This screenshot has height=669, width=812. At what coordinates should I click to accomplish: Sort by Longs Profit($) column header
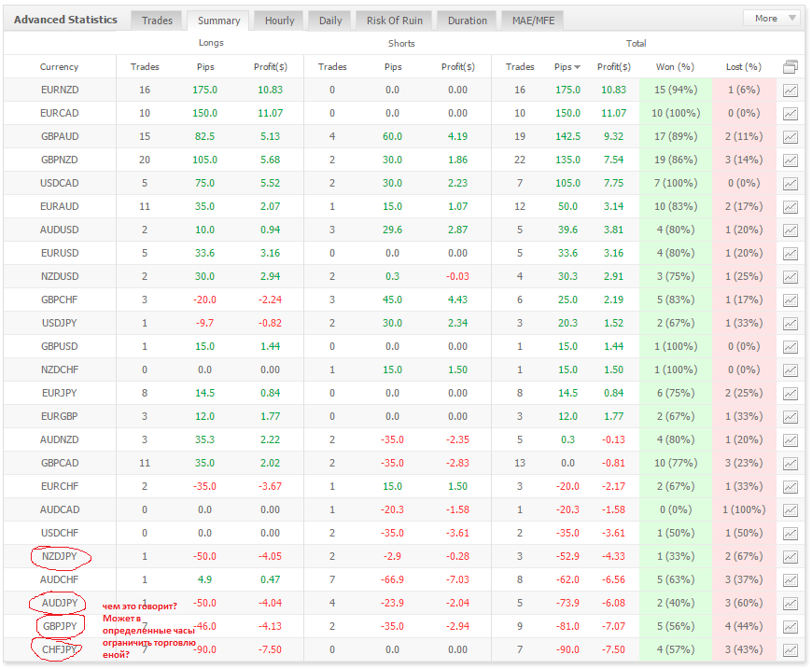(x=271, y=67)
